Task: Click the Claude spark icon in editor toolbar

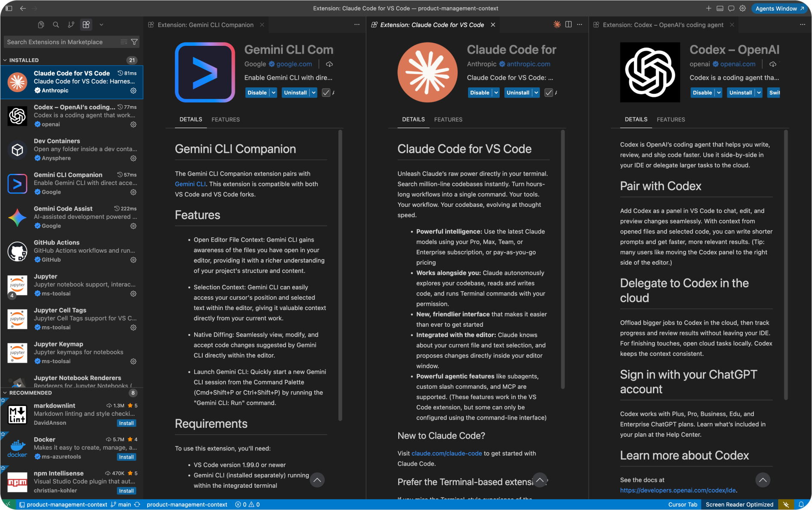Action: [x=557, y=25]
